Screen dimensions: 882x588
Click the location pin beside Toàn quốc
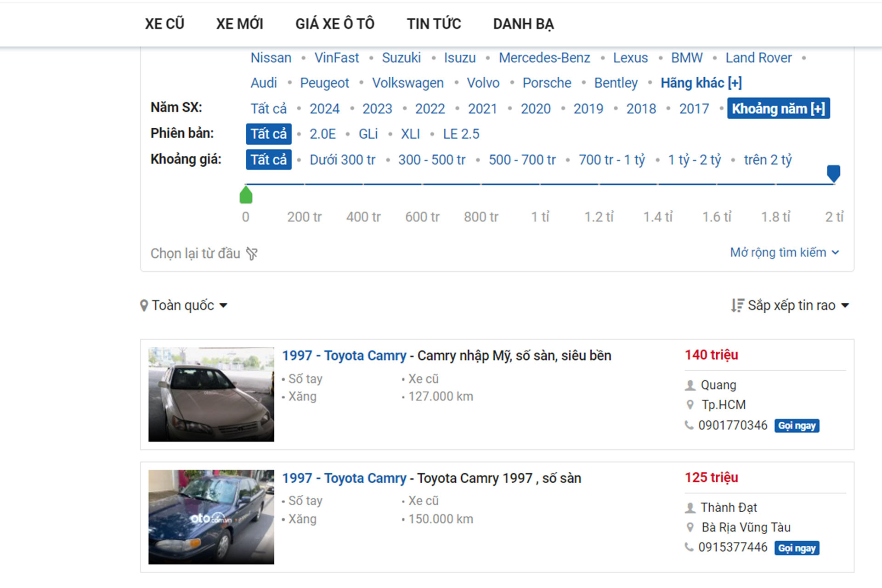point(144,305)
